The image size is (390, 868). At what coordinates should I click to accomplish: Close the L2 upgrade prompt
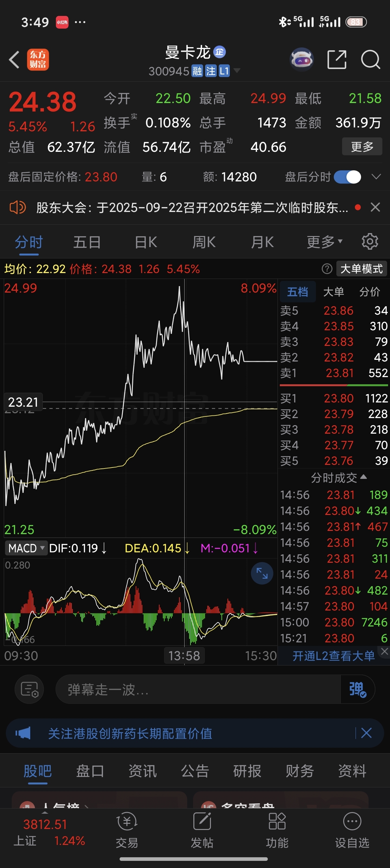tap(384, 652)
